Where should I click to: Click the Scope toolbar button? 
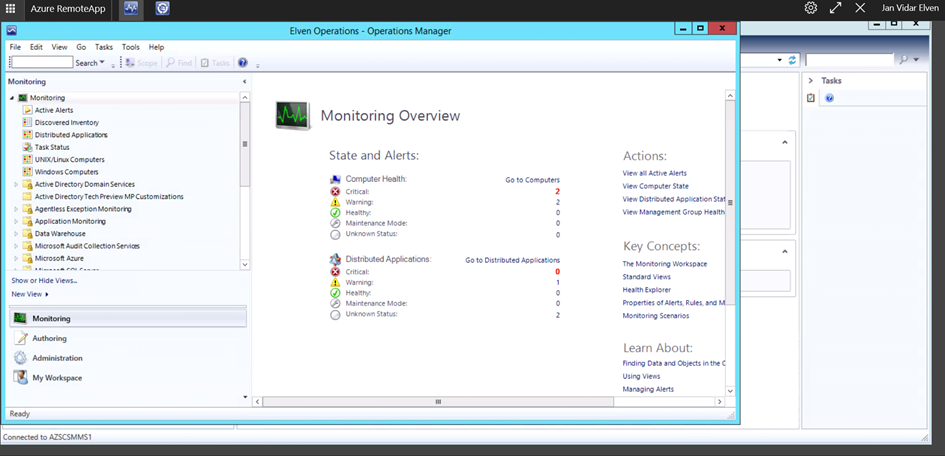coord(142,63)
